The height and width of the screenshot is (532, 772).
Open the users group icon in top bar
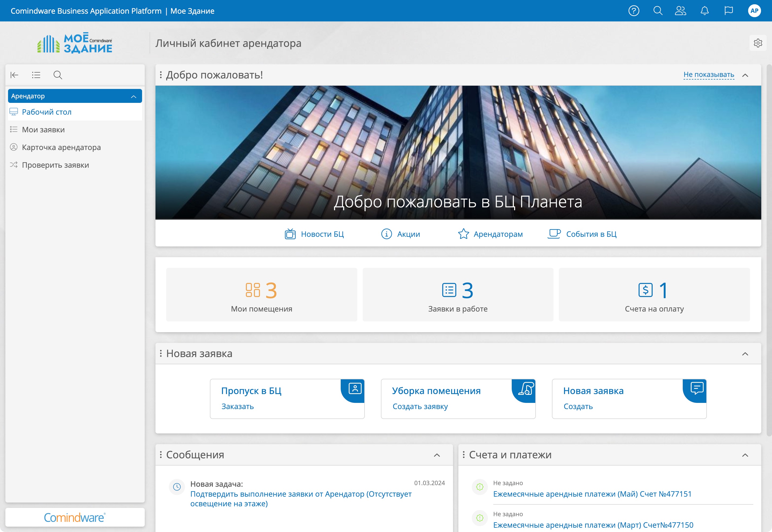click(680, 11)
